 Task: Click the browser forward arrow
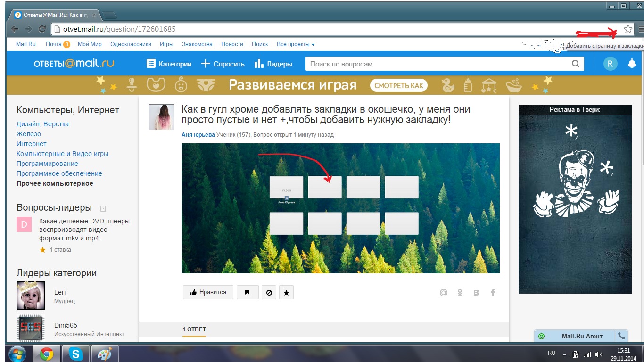pyautogui.click(x=28, y=29)
